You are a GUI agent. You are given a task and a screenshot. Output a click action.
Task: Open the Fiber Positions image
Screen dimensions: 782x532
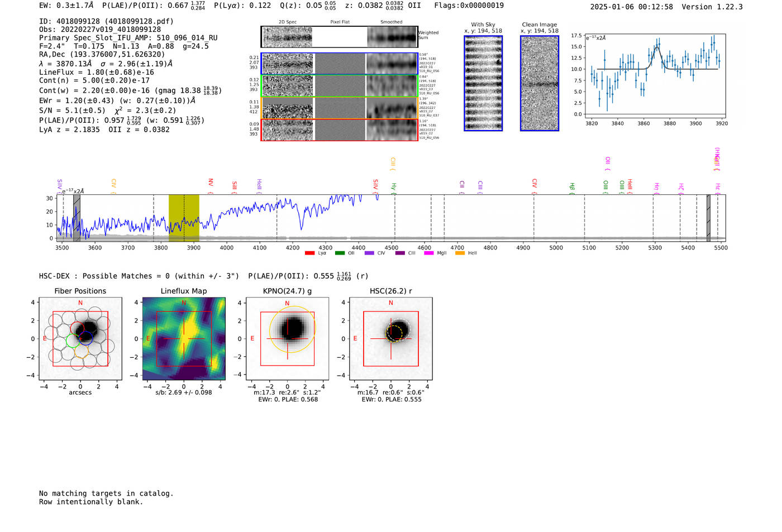[x=80, y=338]
